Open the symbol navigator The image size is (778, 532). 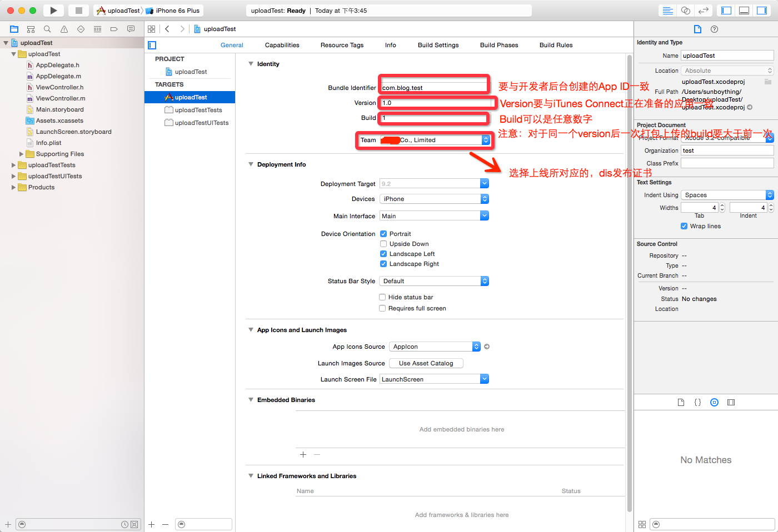coord(31,29)
